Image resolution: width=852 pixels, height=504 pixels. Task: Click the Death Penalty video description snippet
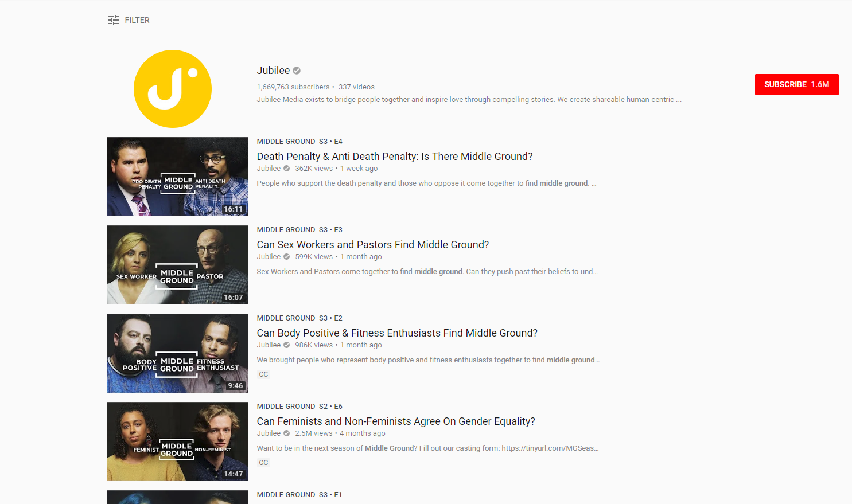pos(426,183)
